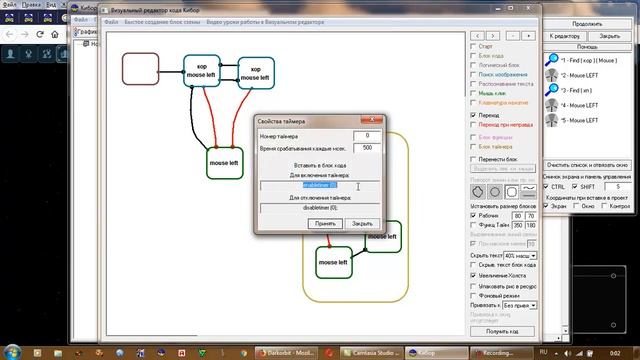The image size is (640, 360).
Task: Click the 'Помощь' button
Action: [x=587, y=47]
